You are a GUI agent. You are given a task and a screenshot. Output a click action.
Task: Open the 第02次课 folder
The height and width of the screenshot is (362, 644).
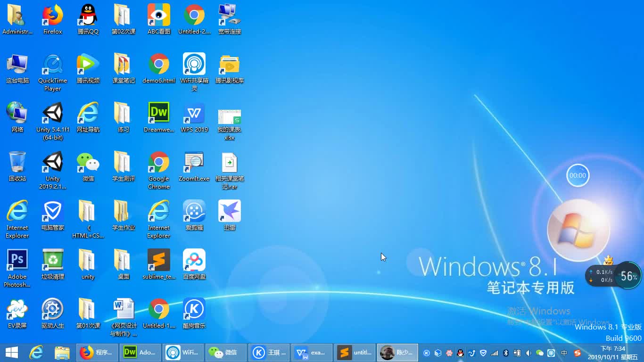(x=124, y=19)
